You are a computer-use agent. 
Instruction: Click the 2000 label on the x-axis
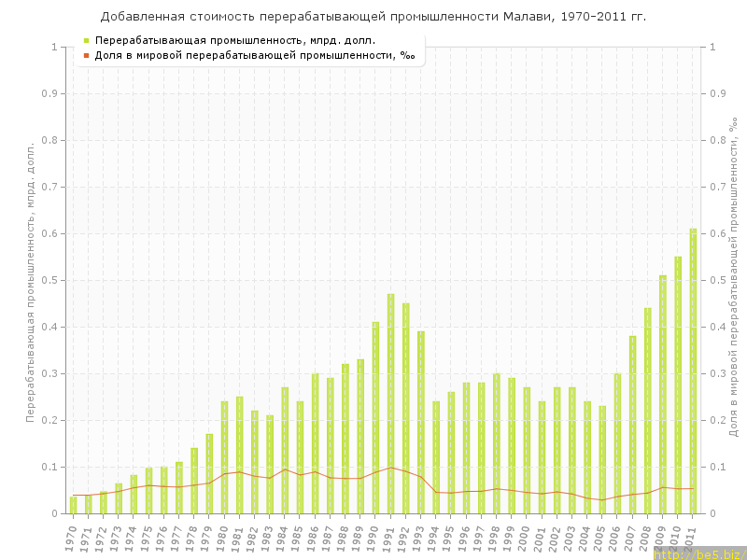(x=524, y=537)
